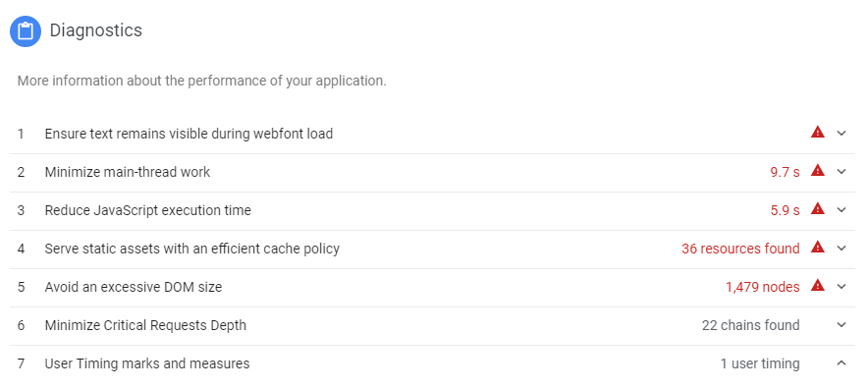Click the blue Diagnostics clipboard icon
Viewport: 868px width, 390px height.
[26, 31]
